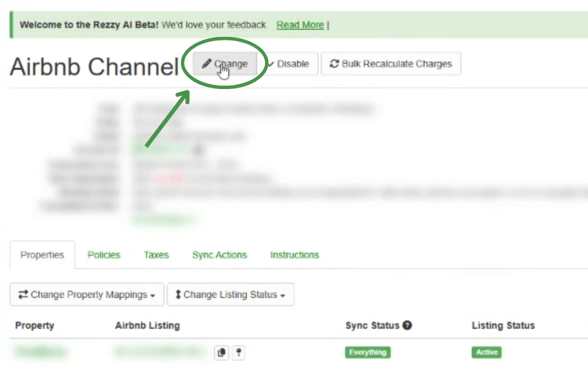Viewport: 588px width, 387px height.
Task: Open Change Listing Status dropdown
Action: point(230,295)
